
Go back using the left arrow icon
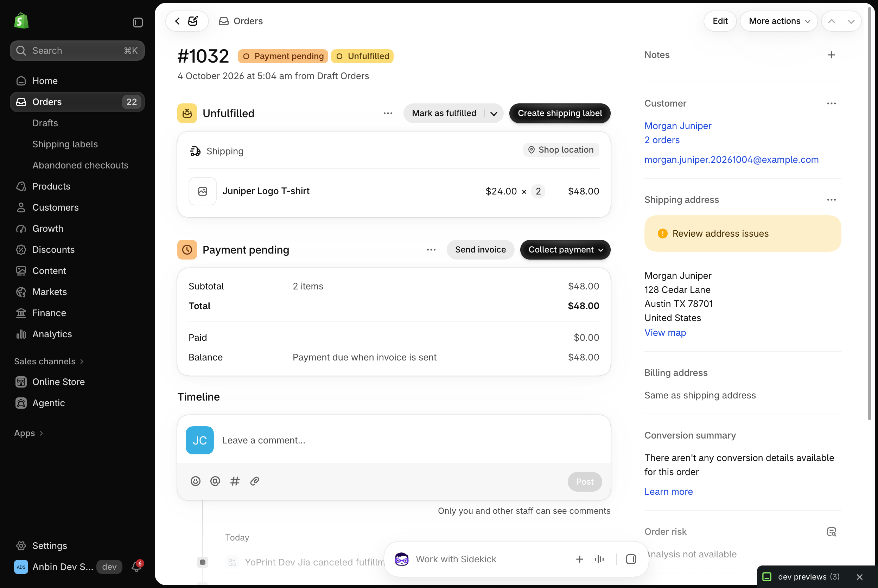coord(177,21)
